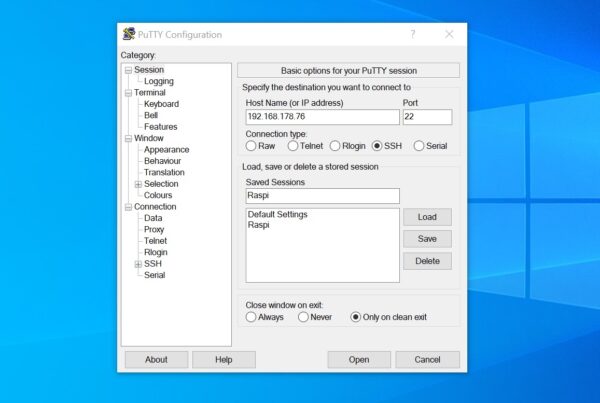Screen dimensions: 600x403
Task: Select Raspi in the saved sessions list
Action: [259, 226]
